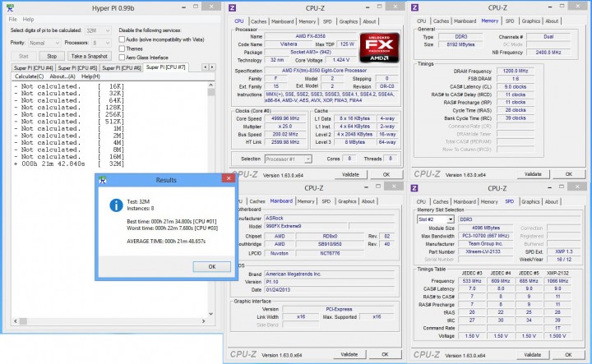Toggle the Aero Glass Interface checkbox

(x=122, y=58)
